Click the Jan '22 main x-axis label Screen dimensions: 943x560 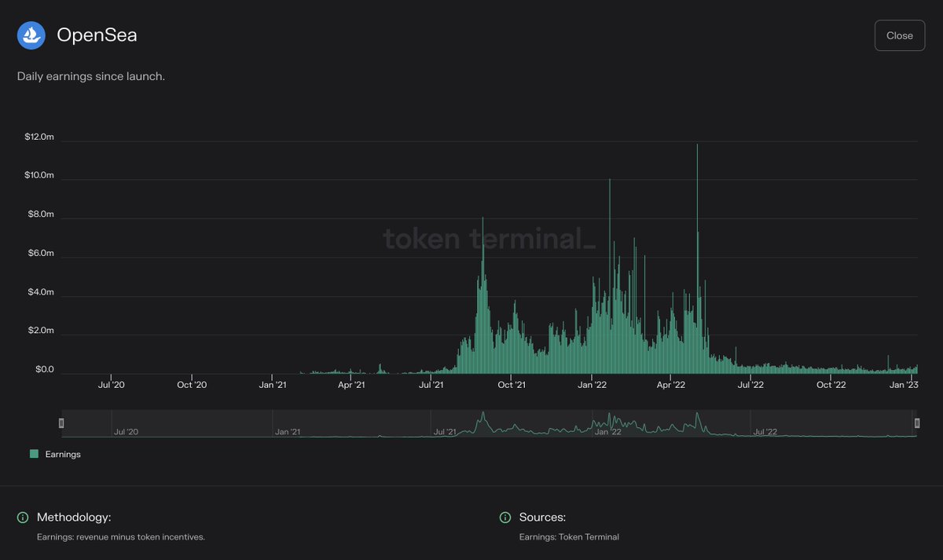click(x=592, y=385)
